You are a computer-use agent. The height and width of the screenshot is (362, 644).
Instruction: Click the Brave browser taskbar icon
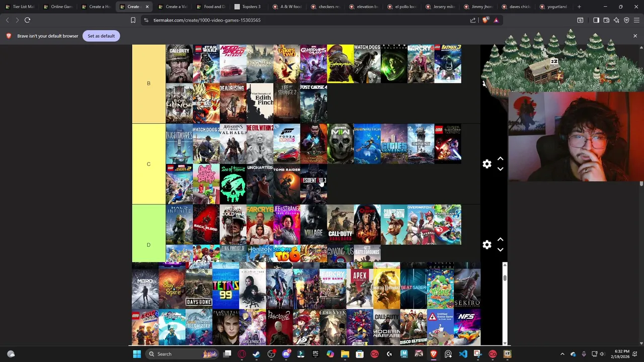433,354
